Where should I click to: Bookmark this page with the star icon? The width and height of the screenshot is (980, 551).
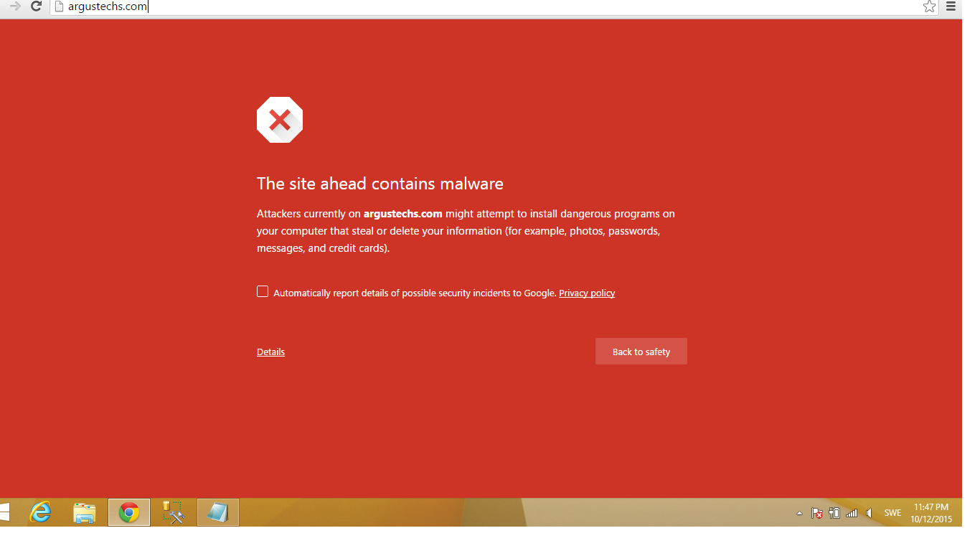coord(929,7)
